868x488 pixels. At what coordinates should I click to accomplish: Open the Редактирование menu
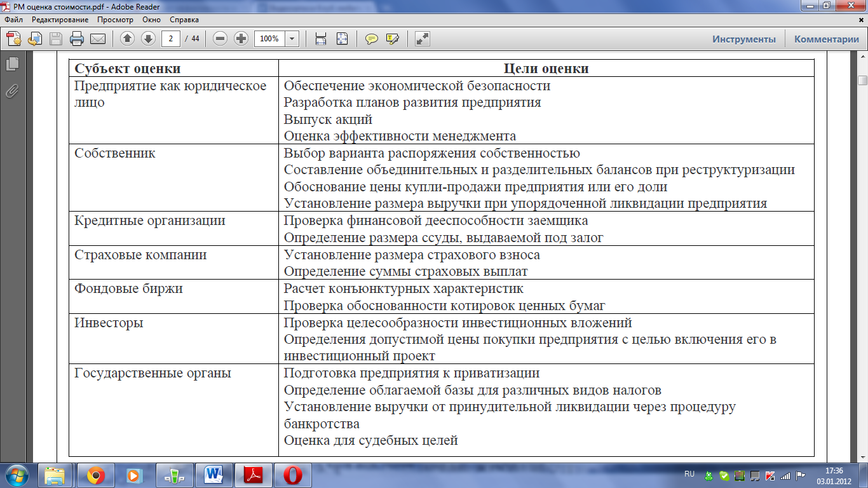pyautogui.click(x=60, y=20)
